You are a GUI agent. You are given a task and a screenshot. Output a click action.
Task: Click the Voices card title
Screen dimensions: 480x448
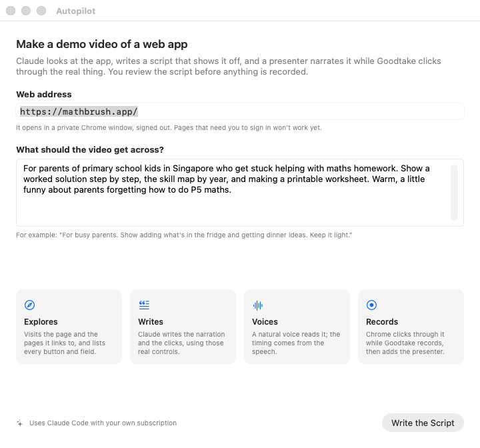coord(265,321)
